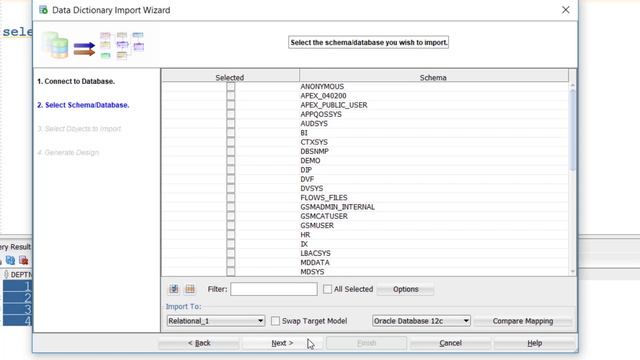
Task: Select step 2 Select Schema/Database
Action: click(x=83, y=105)
